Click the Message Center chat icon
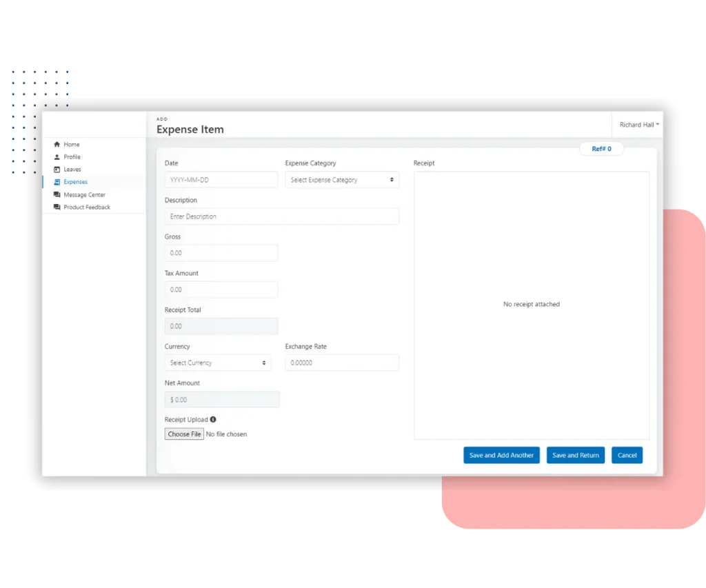The image size is (706, 588). tap(57, 195)
